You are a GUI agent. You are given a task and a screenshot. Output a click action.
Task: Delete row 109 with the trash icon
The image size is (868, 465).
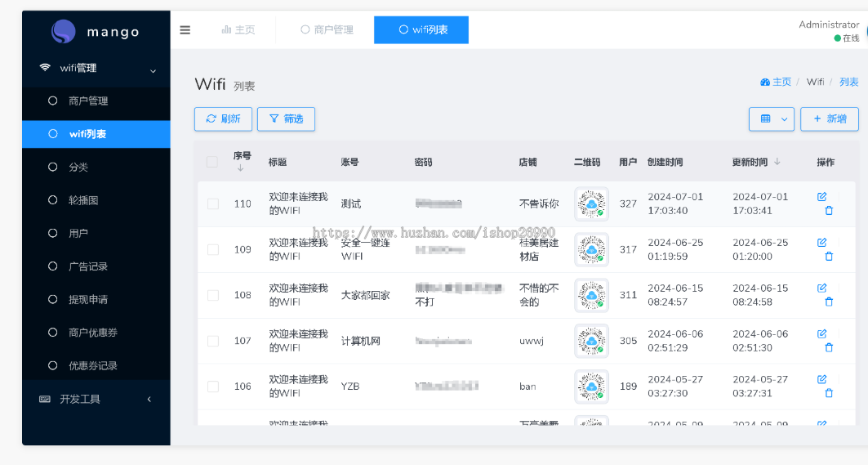(829, 256)
